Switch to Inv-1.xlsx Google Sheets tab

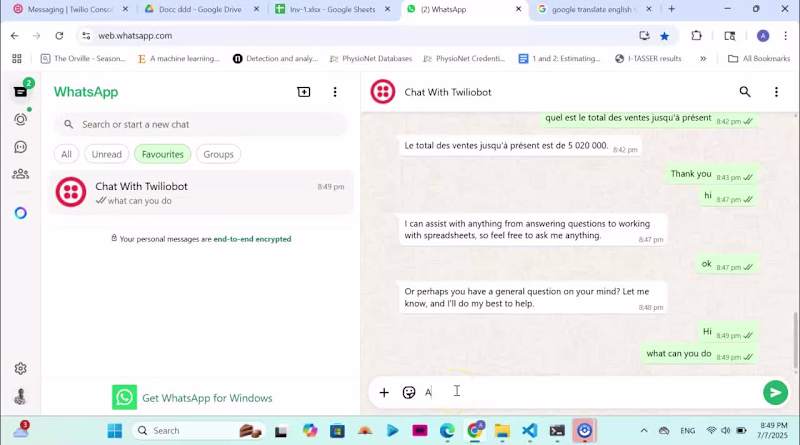pyautogui.click(x=333, y=9)
